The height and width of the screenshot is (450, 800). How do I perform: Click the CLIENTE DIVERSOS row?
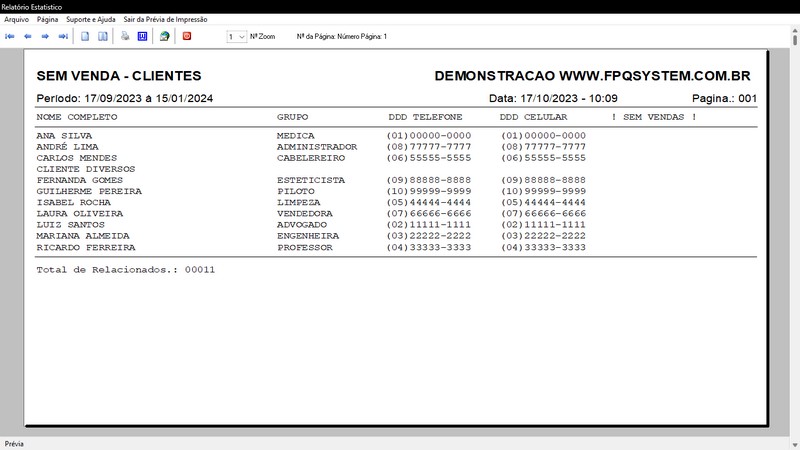tap(86, 169)
